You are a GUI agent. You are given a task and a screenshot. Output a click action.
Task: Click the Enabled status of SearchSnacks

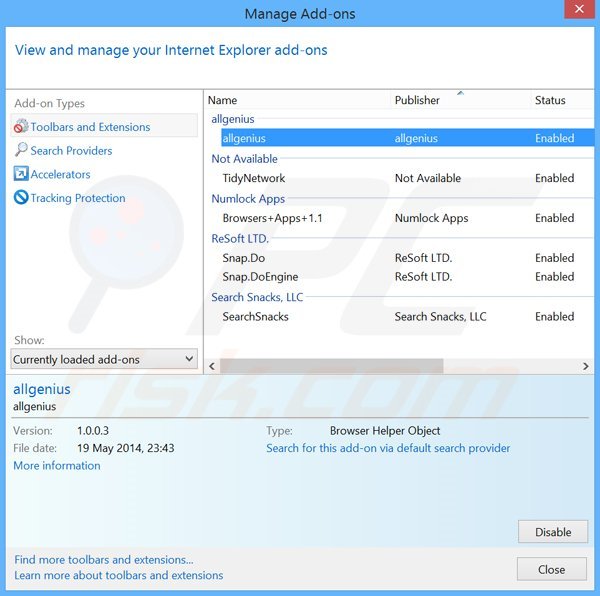554,316
